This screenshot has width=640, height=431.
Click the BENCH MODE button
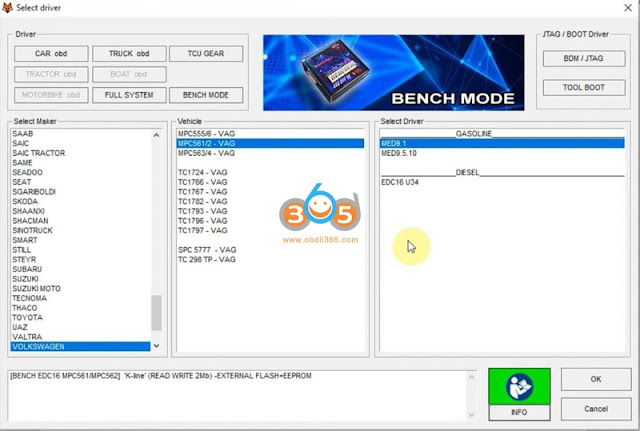pyautogui.click(x=206, y=95)
